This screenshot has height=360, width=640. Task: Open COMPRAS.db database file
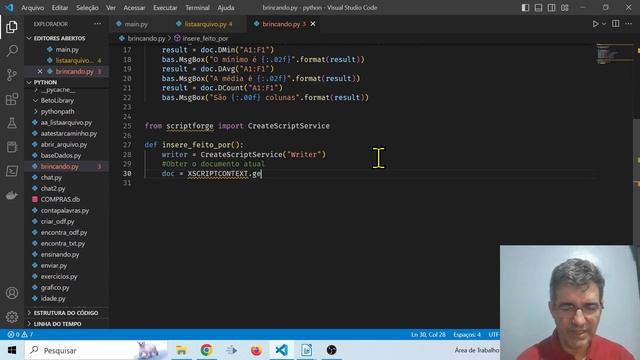pyautogui.click(x=60, y=199)
